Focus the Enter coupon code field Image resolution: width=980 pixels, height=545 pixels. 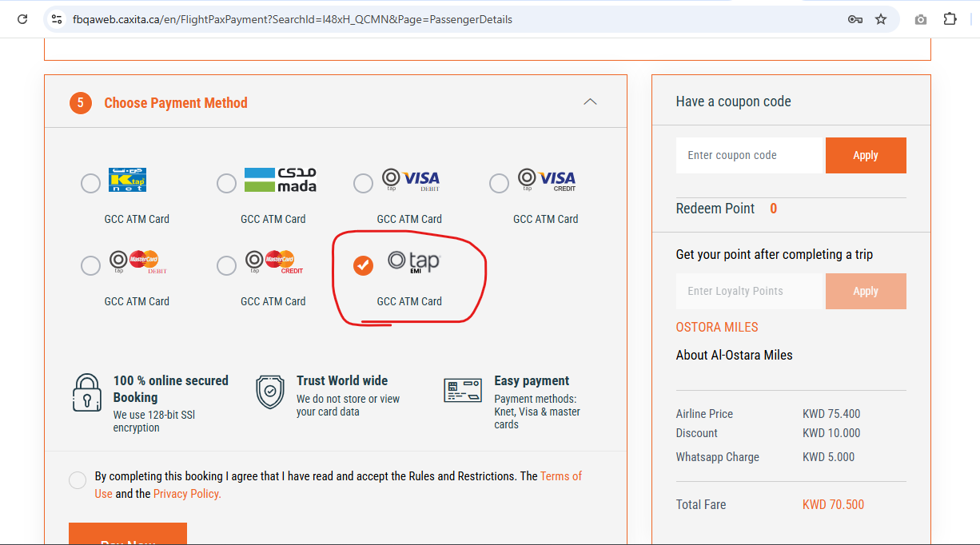click(749, 155)
